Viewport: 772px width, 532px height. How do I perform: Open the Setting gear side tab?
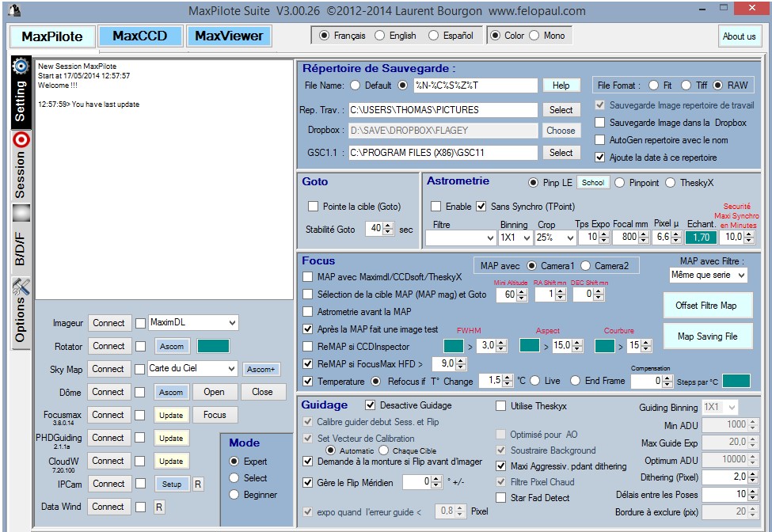(x=21, y=93)
